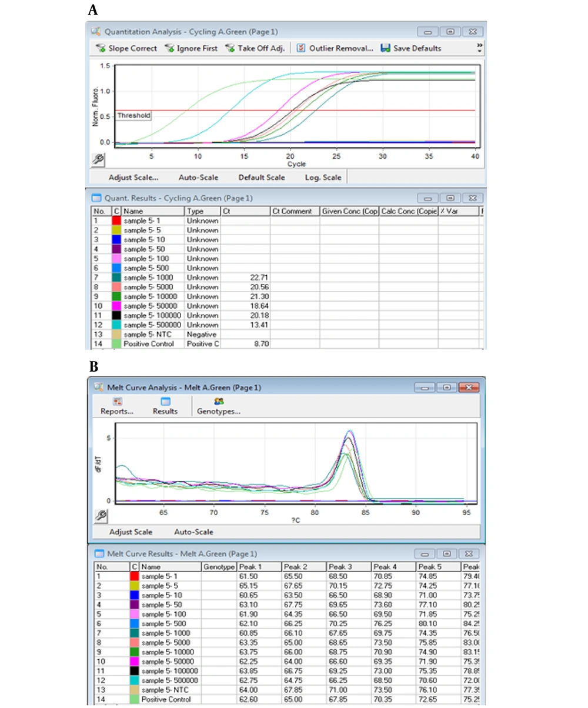
Task: Click the Ct Comment column header
Action: [x=295, y=211]
